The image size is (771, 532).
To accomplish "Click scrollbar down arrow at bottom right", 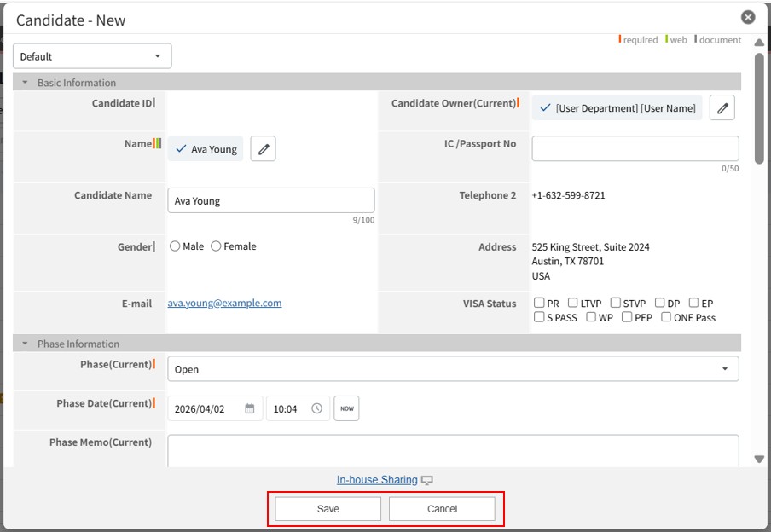I will (x=759, y=460).
